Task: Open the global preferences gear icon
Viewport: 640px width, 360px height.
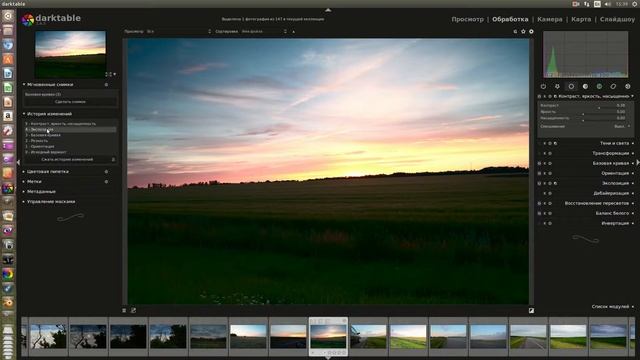Action: pyautogui.click(x=531, y=31)
